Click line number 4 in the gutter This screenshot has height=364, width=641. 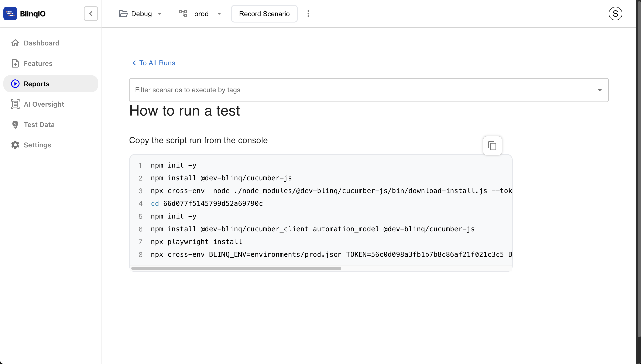pyautogui.click(x=141, y=204)
